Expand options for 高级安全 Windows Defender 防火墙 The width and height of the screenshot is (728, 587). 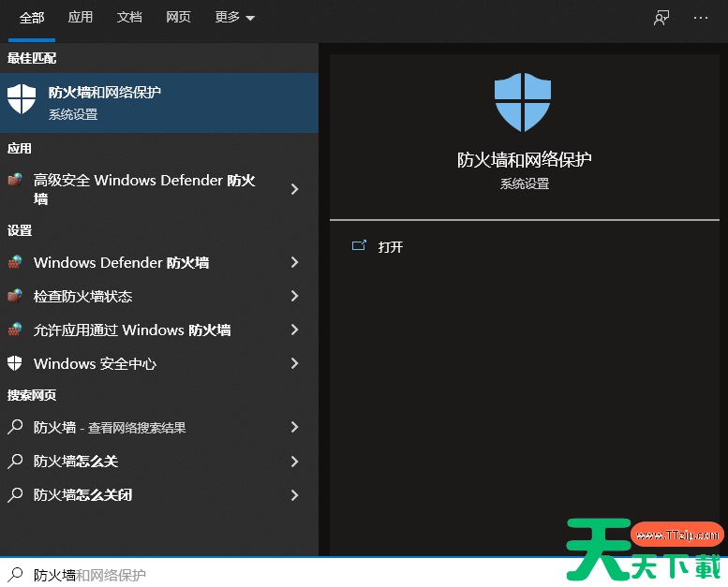tap(294, 189)
